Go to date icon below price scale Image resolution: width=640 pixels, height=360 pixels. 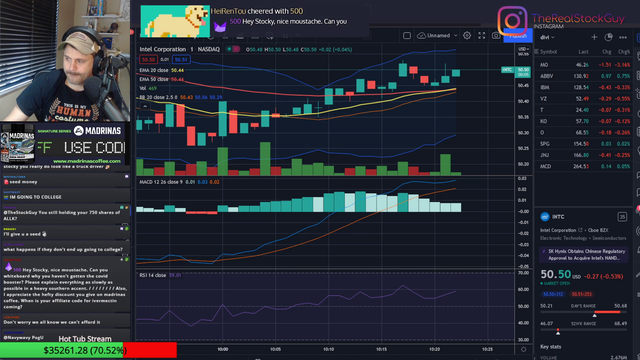coord(524,349)
